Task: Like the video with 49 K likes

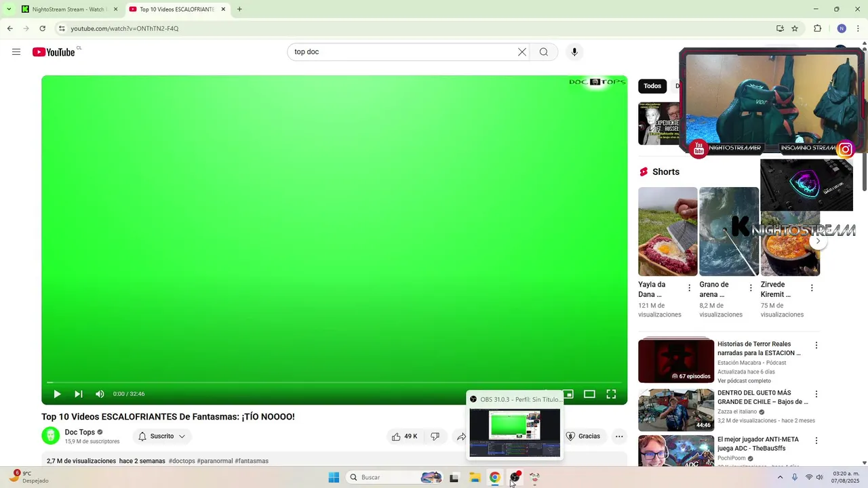Action: click(404, 436)
